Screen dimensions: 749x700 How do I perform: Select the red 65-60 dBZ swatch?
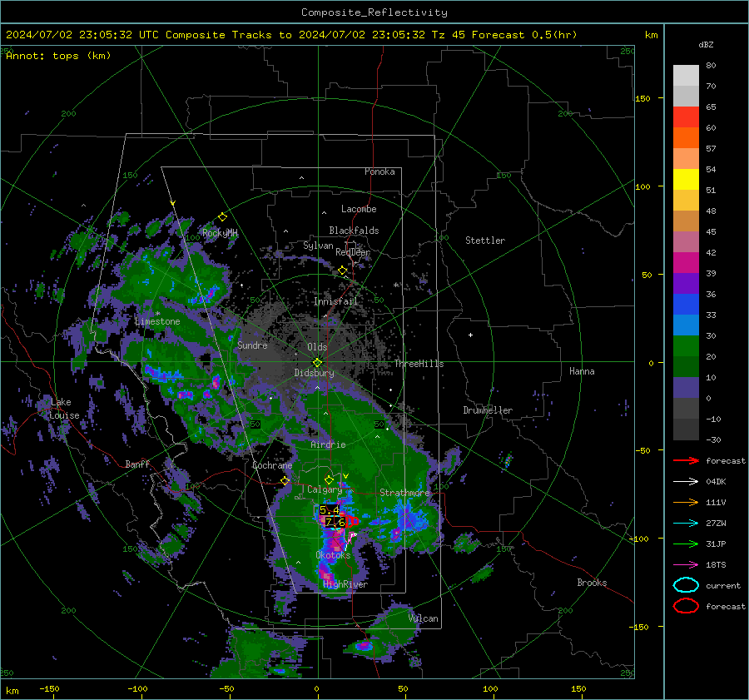(x=686, y=117)
